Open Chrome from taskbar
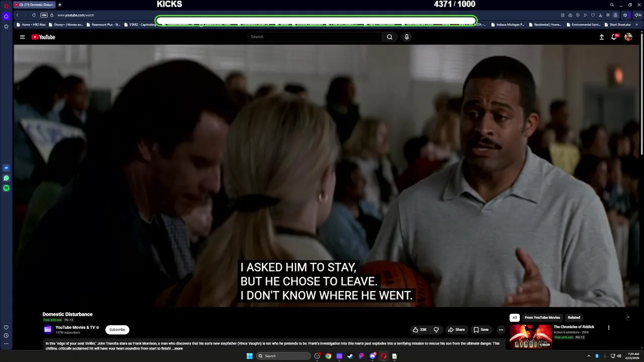Screen dimensions: 644x362 328,356
